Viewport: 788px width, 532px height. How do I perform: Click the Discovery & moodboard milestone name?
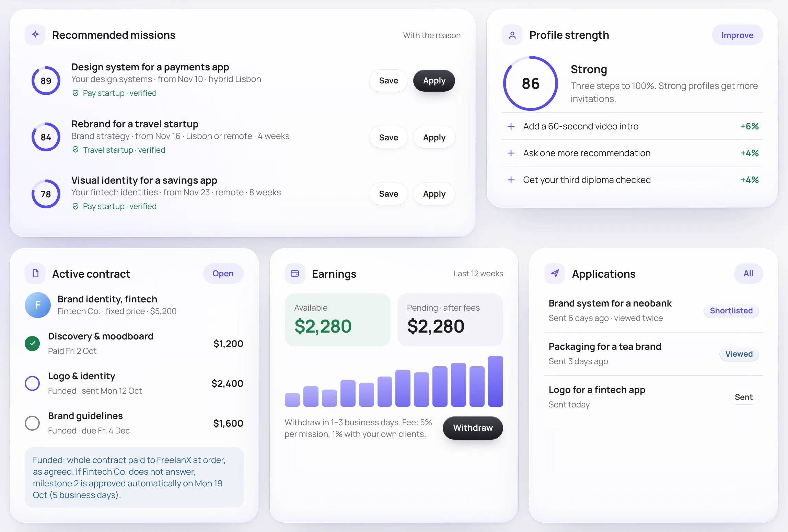coord(101,336)
